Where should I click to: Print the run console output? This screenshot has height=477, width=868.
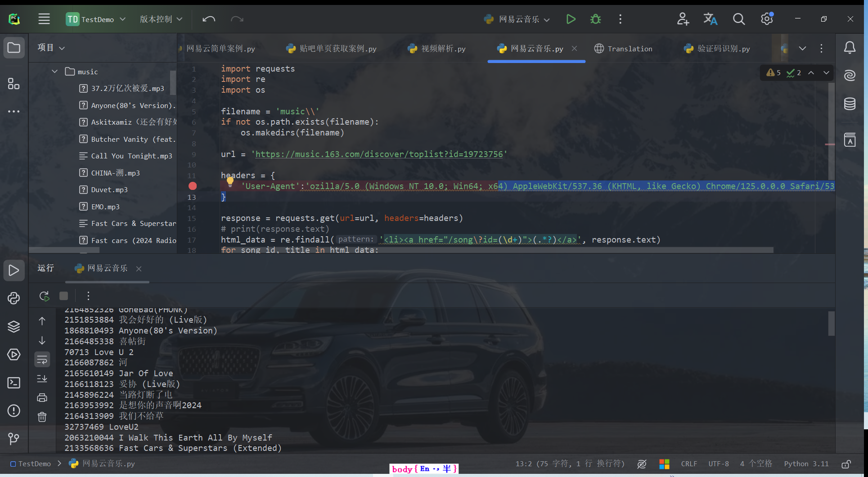point(42,397)
